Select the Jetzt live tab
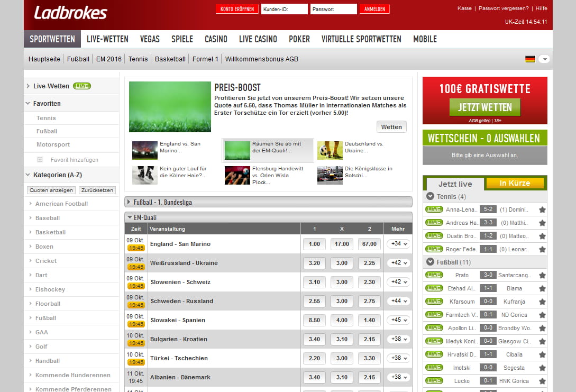Viewport: 576px width, 392px height. [x=455, y=184]
